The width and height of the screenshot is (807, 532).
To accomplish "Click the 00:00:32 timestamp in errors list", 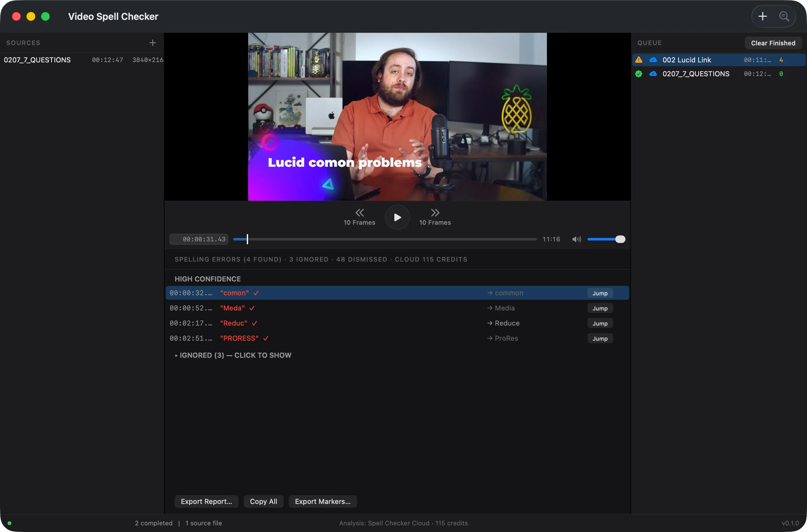I will tap(191, 293).
